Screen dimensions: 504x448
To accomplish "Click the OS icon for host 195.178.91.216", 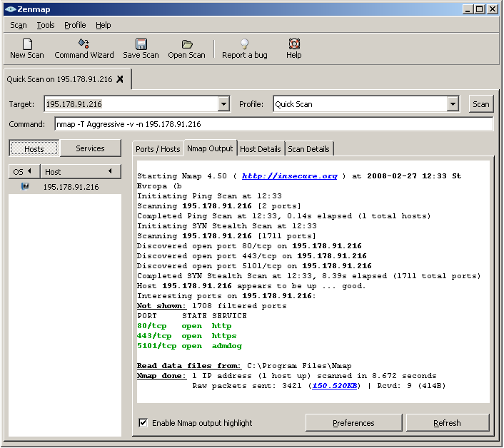I will click(25, 186).
